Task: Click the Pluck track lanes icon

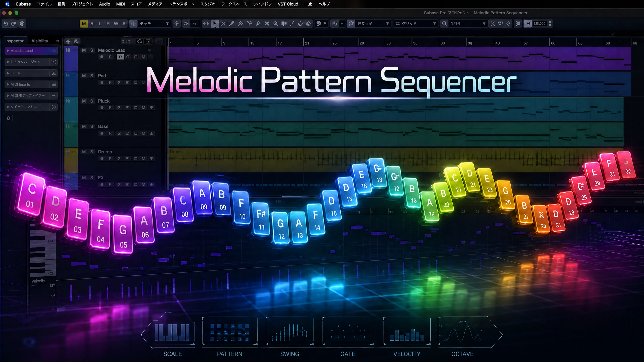Action: pyautogui.click(x=151, y=108)
